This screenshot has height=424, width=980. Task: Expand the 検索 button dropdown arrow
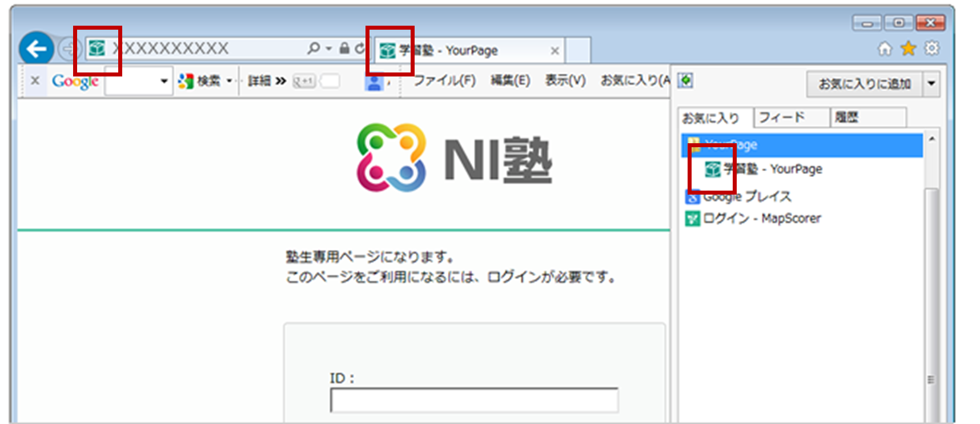(230, 81)
